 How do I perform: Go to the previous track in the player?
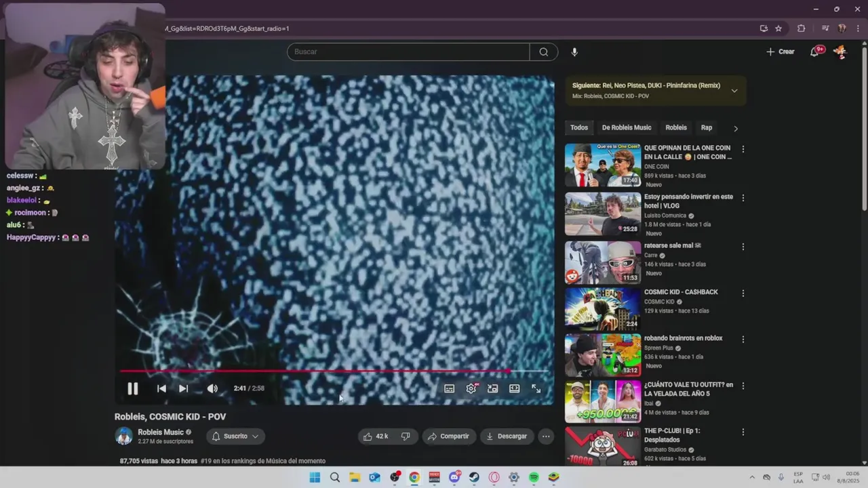click(x=161, y=388)
